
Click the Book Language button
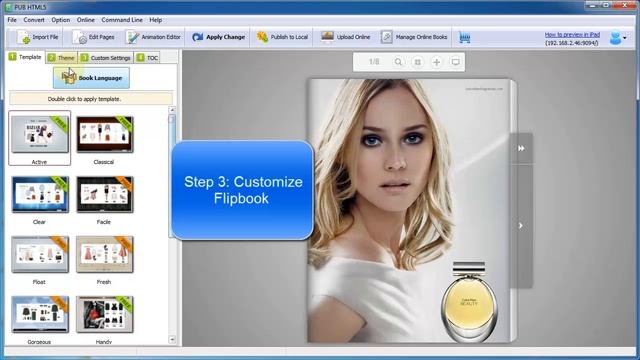[x=91, y=78]
